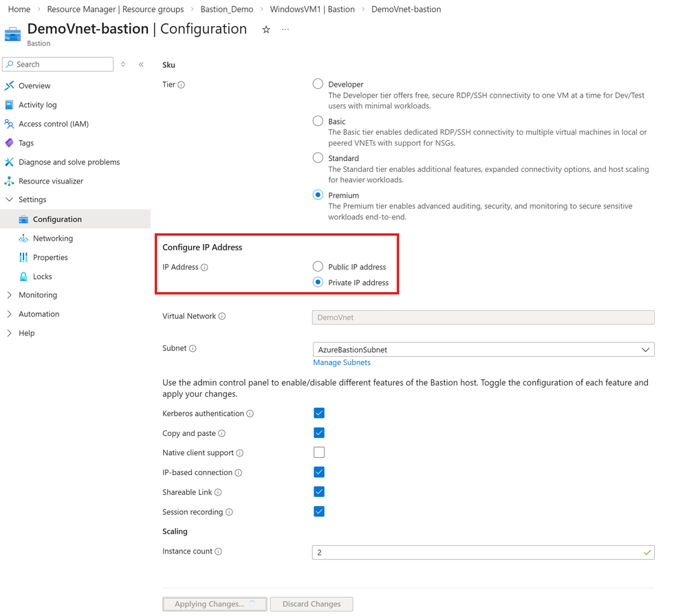Click the Networking icon in Settings
The height and width of the screenshot is (616, 687).
23,239
